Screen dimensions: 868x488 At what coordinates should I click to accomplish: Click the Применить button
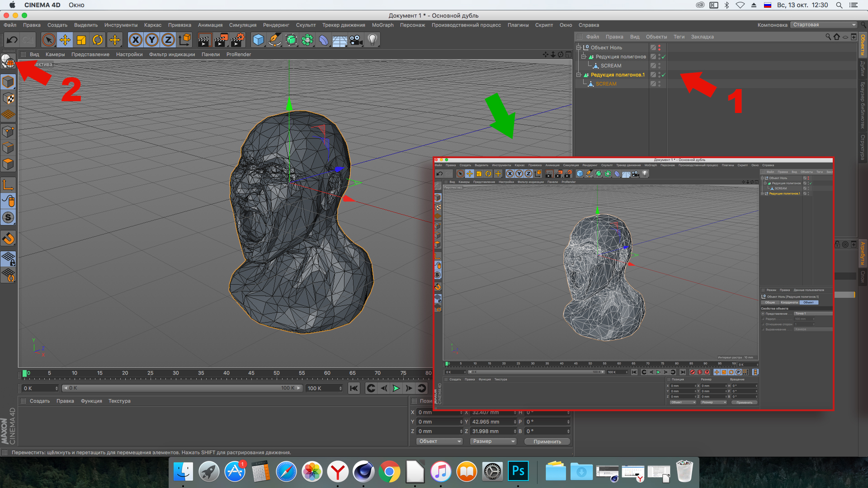click(547, 441)
